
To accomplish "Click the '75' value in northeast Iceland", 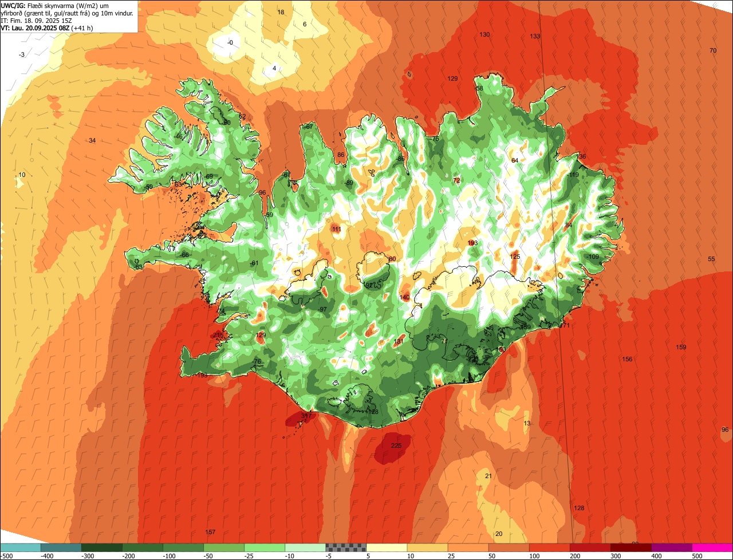I will [x=435, y=139].
